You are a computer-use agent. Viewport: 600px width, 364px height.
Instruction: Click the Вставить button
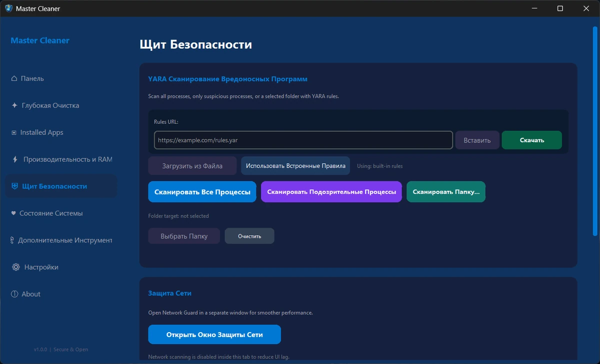pyautogui.click(x=477, y=140)
